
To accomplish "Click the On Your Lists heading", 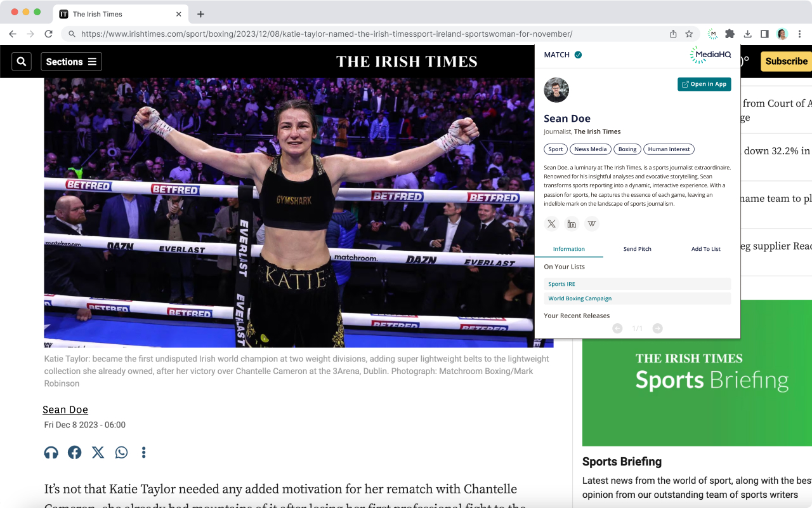I will 565,267.
